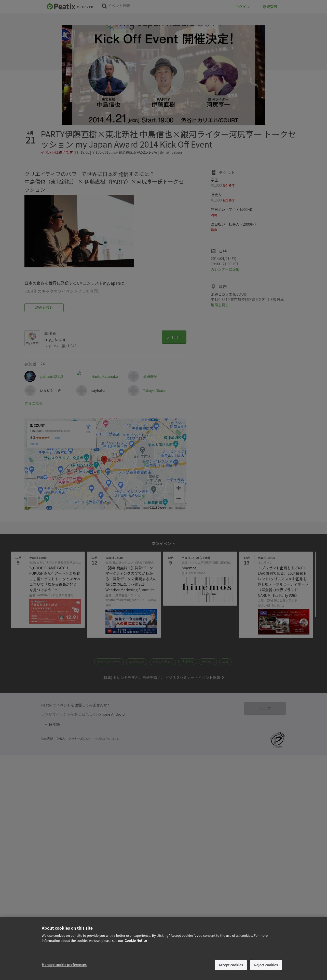Open the クッキーポリシー footer link
The width and height of the screenshot is (327, 980).
(x=80, y=739)
